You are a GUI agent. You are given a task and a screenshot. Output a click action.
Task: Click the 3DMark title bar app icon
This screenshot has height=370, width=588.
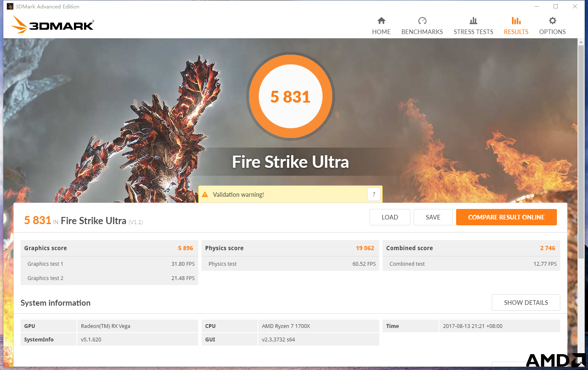coord(10,6)
